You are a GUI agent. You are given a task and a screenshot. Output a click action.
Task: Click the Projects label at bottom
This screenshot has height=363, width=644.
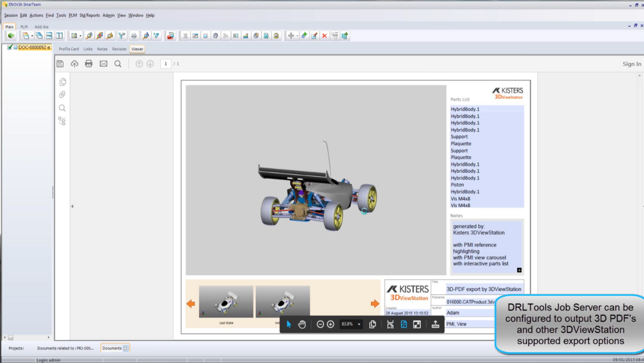tap(16, 348)
